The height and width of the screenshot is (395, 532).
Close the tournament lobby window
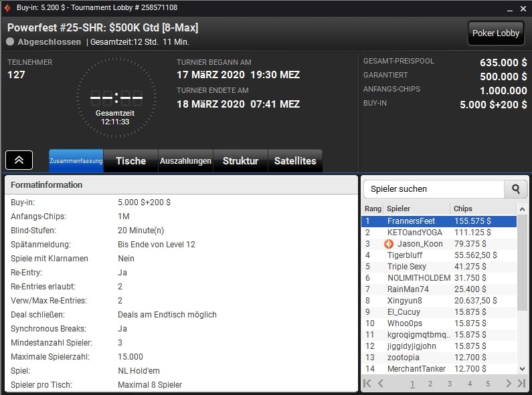coord(521,7)
